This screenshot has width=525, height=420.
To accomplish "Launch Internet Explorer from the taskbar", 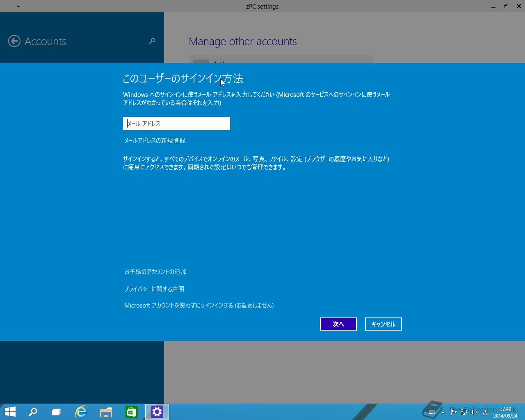I will click(x=81, y=412).
